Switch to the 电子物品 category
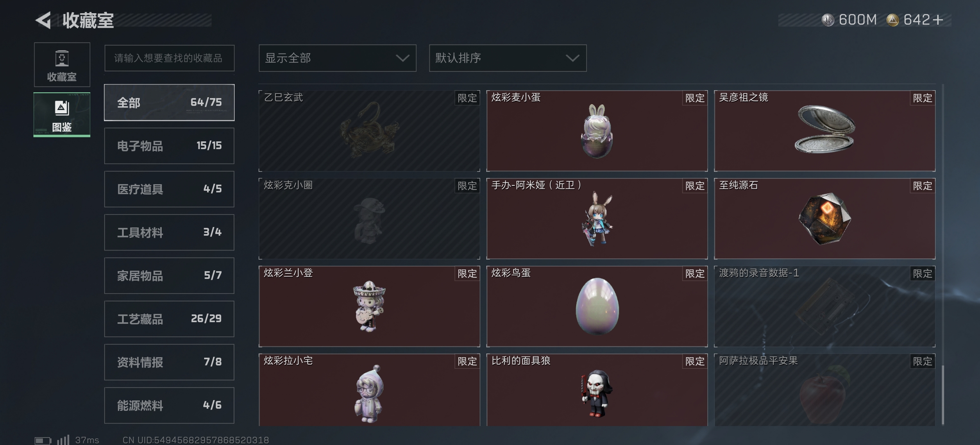980x445 pixels. click(169, 146)
